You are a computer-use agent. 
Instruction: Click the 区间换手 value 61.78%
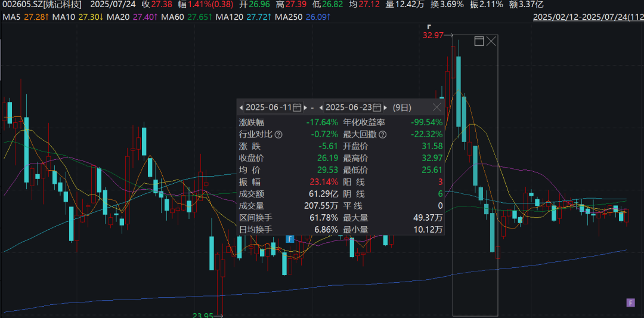tap(324, 218)
